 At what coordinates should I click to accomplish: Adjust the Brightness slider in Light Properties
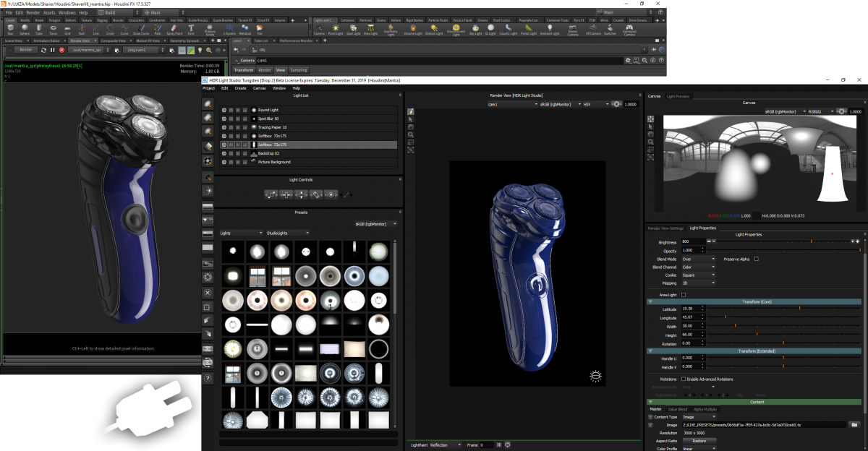click(811, 243)
